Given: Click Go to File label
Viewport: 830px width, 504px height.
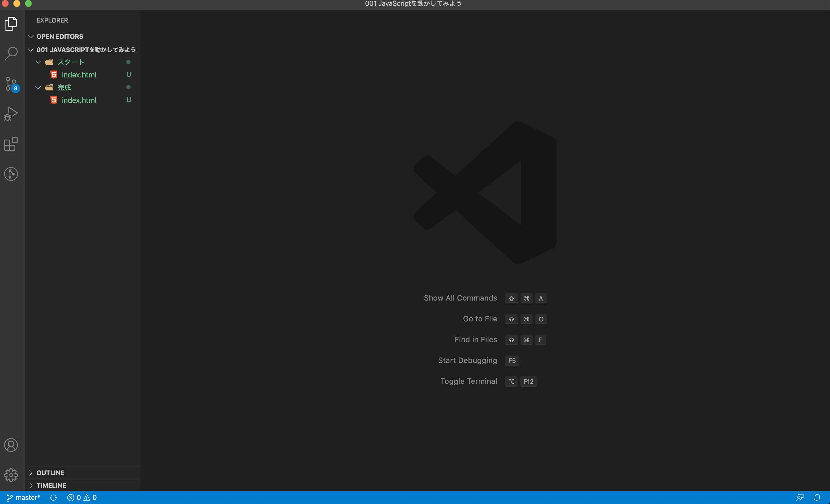Looking at the screenshot, I should point(480,319).
